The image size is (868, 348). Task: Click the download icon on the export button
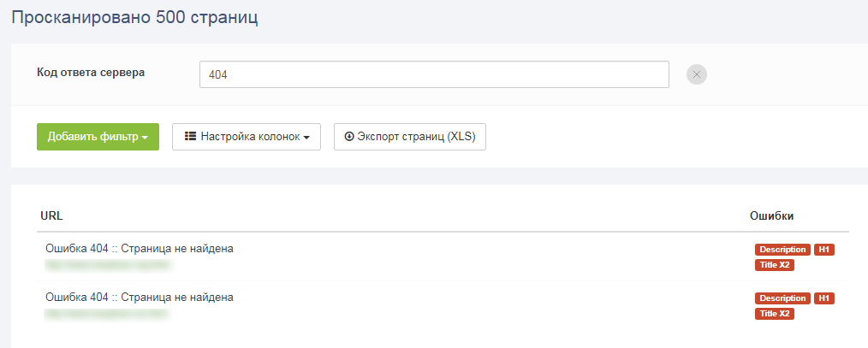coord(348,136)
